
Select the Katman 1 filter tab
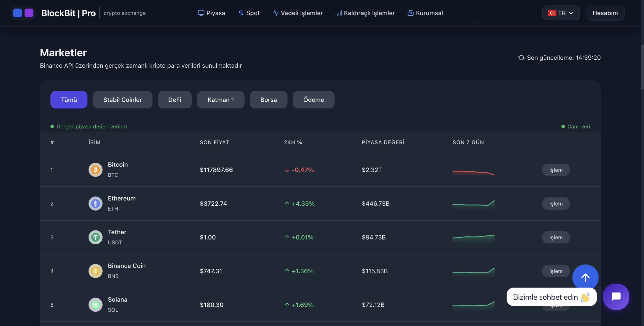(x=221, y=100)
